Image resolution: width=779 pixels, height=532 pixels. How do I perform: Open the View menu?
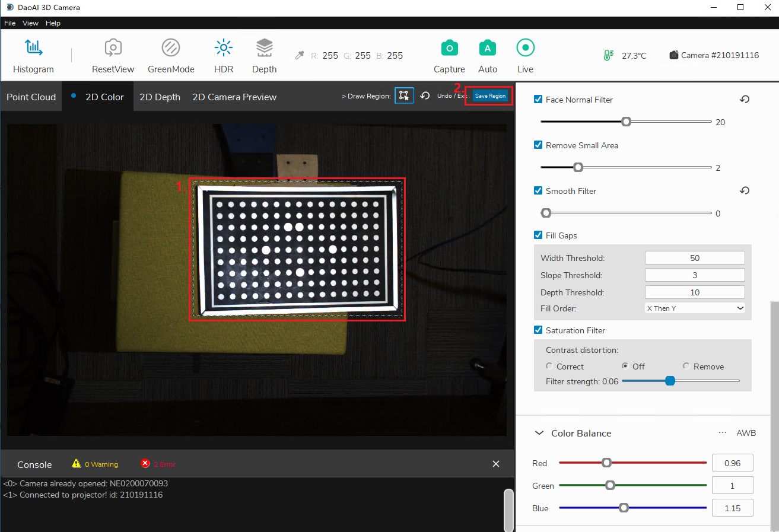(x=30, y=23)
